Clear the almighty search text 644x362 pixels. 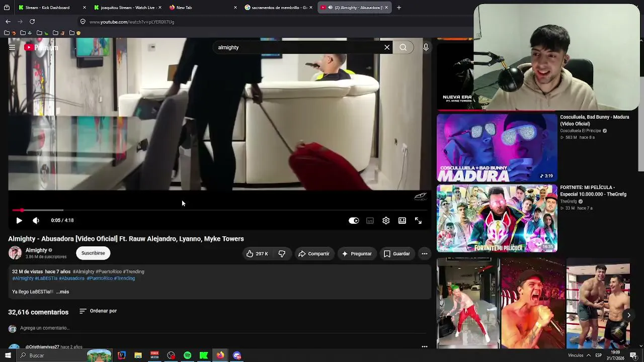[387, 47]
